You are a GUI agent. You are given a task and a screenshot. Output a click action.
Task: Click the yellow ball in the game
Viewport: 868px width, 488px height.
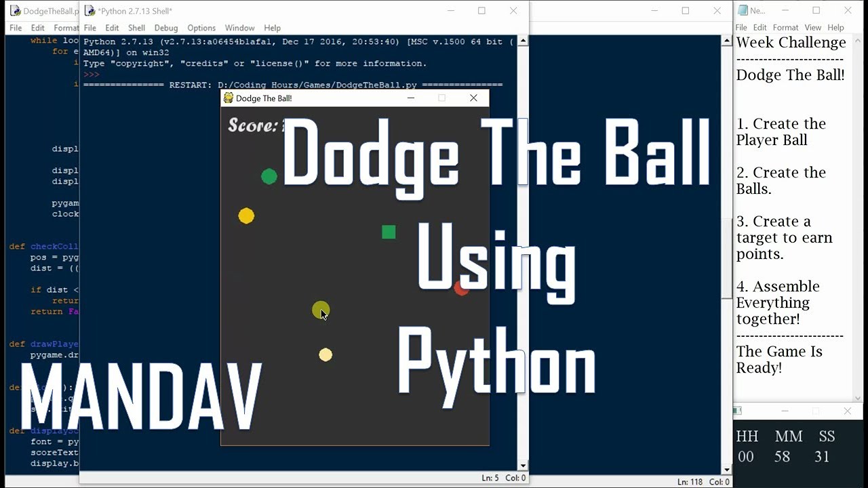[246, 216]
